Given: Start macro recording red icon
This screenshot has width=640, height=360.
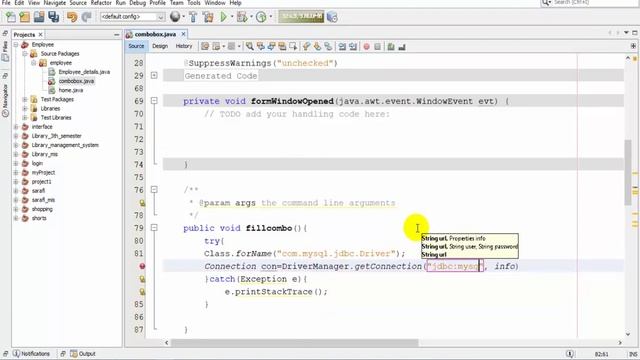Looking at the screenshot, I should pos(367,47).
